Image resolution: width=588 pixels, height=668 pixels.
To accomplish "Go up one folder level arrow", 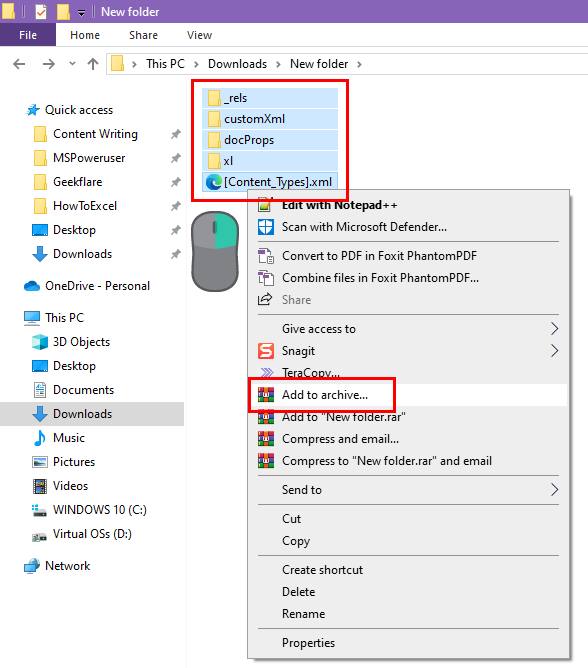I will pos(93,64).
